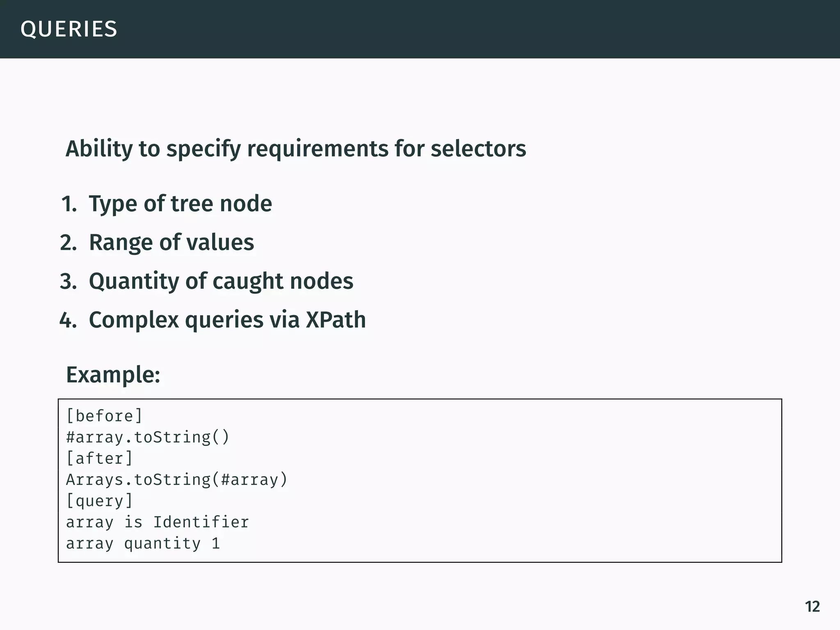840x630 pixels.
Task: Select list item Quantity of caught nodes
Action: (x=221, y=281)
